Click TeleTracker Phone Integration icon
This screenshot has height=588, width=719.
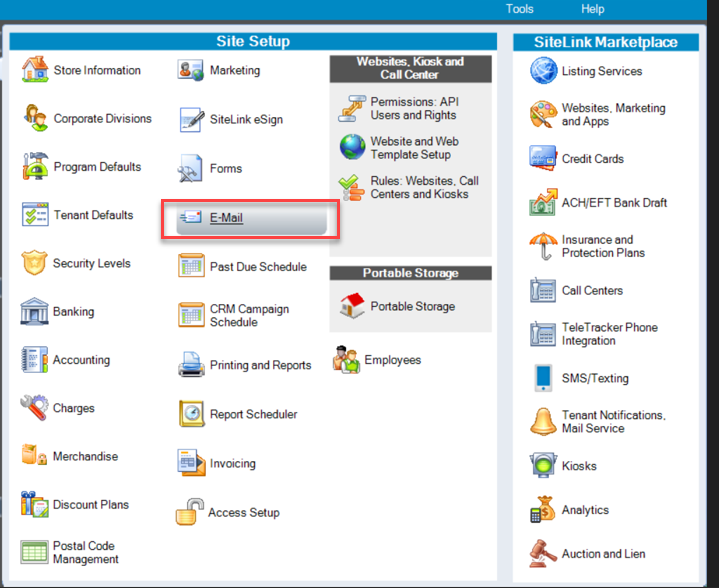(543, 333)
